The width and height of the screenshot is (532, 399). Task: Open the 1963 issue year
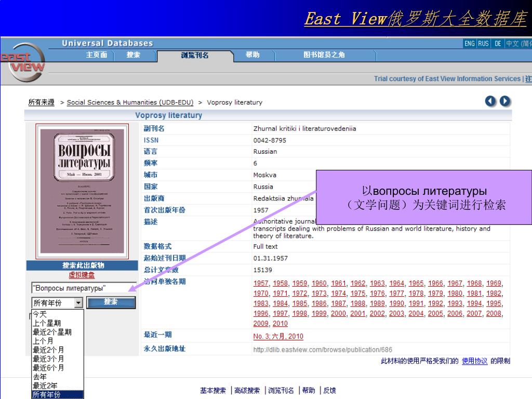coord(377,283)
